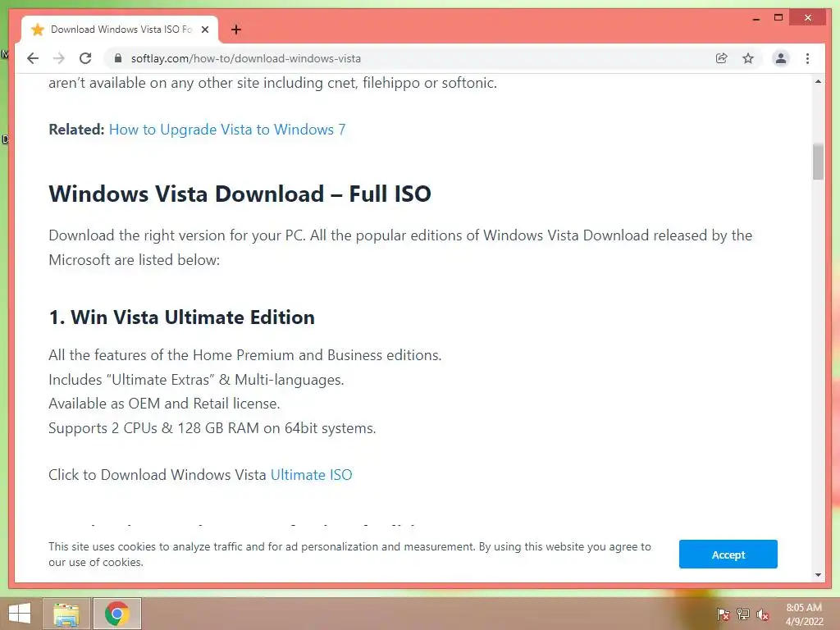Viewport: 840px width, 630px height.
Task: Click the forward navigation arrow
Action: pyautogui.click(x=59, y=58)
